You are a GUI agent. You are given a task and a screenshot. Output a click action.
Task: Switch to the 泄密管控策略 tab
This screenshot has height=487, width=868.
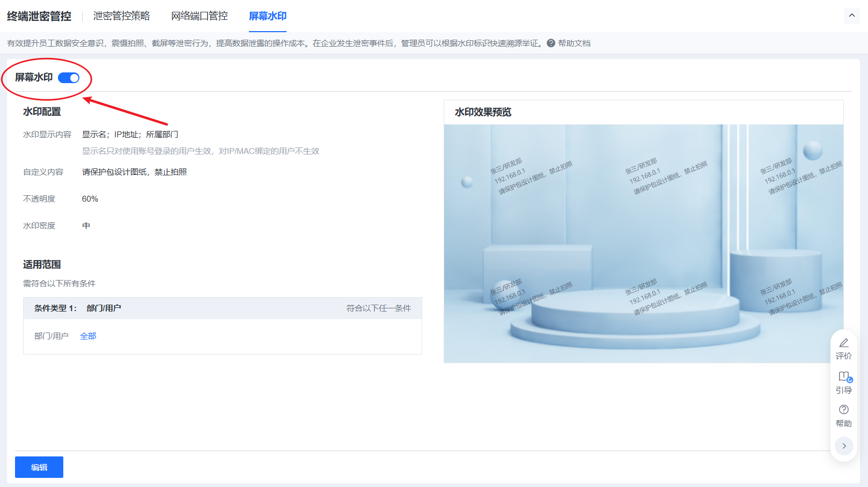point(121,16)
